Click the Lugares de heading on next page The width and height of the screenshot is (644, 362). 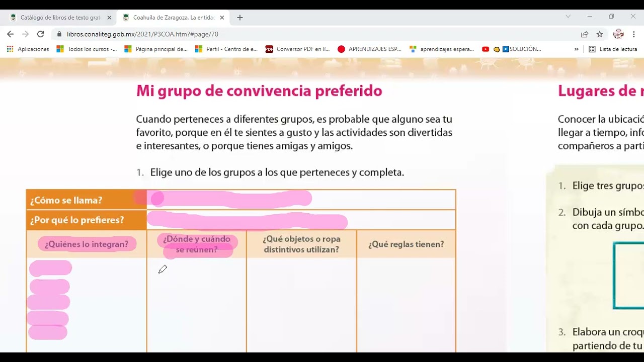coord(601,91)
